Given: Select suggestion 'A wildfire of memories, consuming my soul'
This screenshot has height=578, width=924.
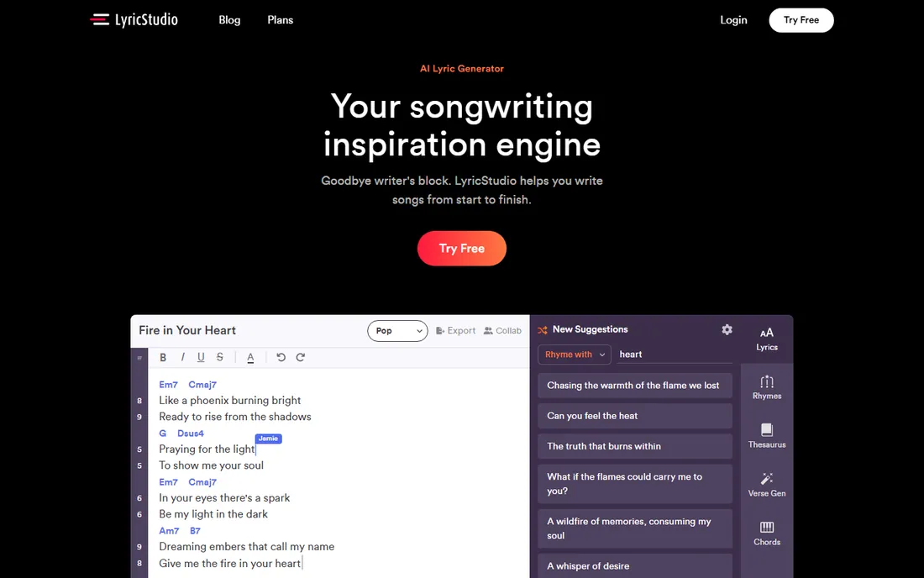Looking at the screenshot, I should [x=635, y=528].
